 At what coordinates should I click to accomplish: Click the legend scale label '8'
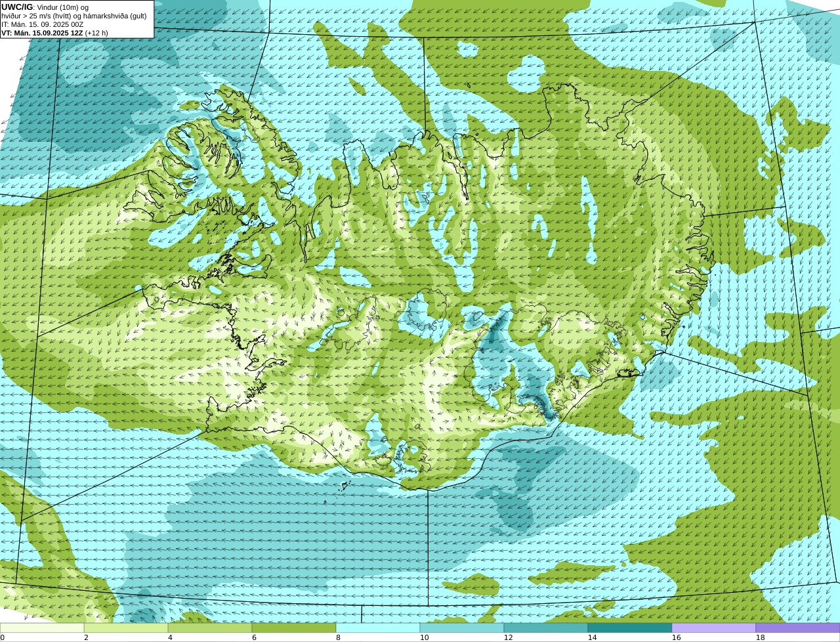[x=338, y=637]
